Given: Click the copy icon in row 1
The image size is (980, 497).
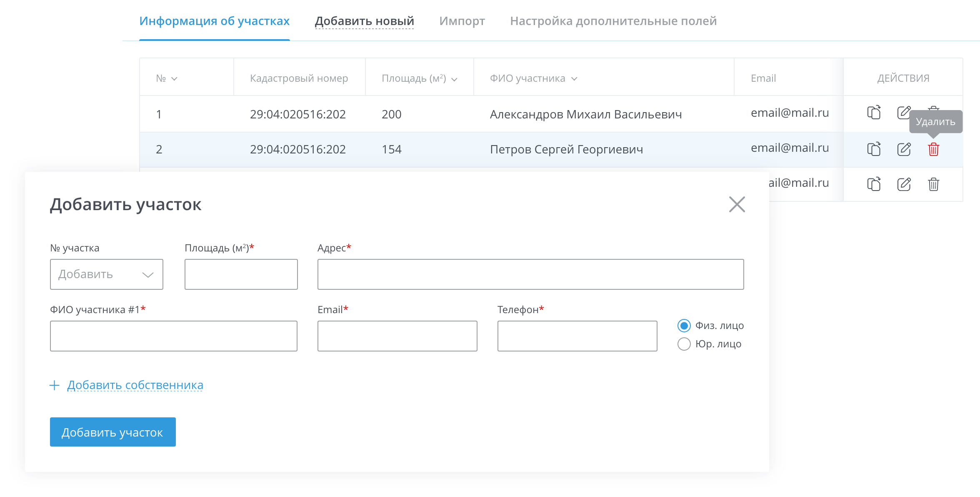Looking at the screenshot, I should click(x=874, y=113).
